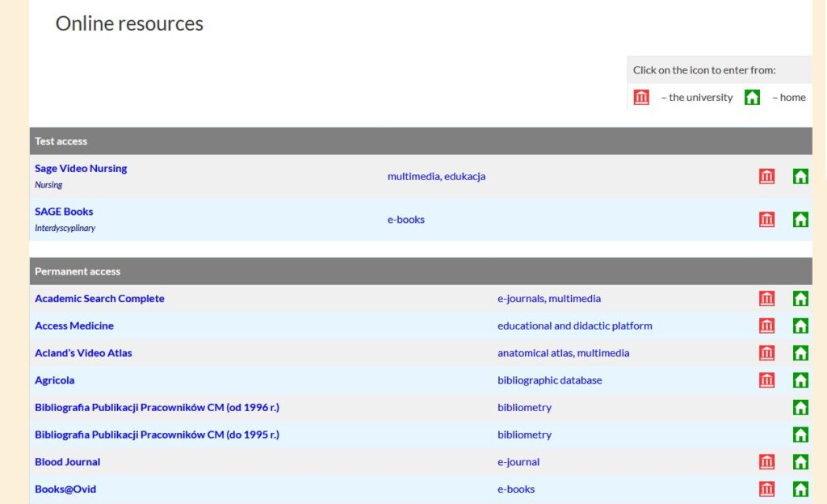Image resolution: width=827 pixels, height=504 pixels.
Task: Click 'e-journals, multimedia' type text
Action: pyautogui.click(x=549, y=298)
